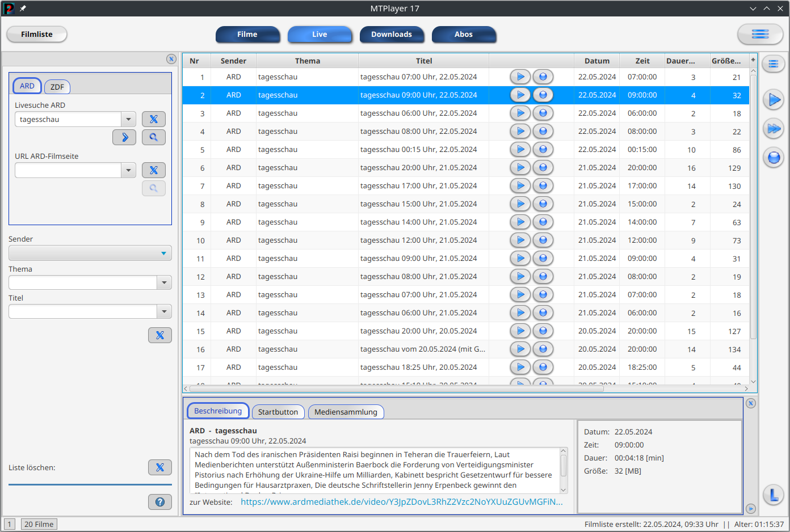Screen dimensions: 790x532
Task: Show the Beschreibung tab
Action: point(218,411)
